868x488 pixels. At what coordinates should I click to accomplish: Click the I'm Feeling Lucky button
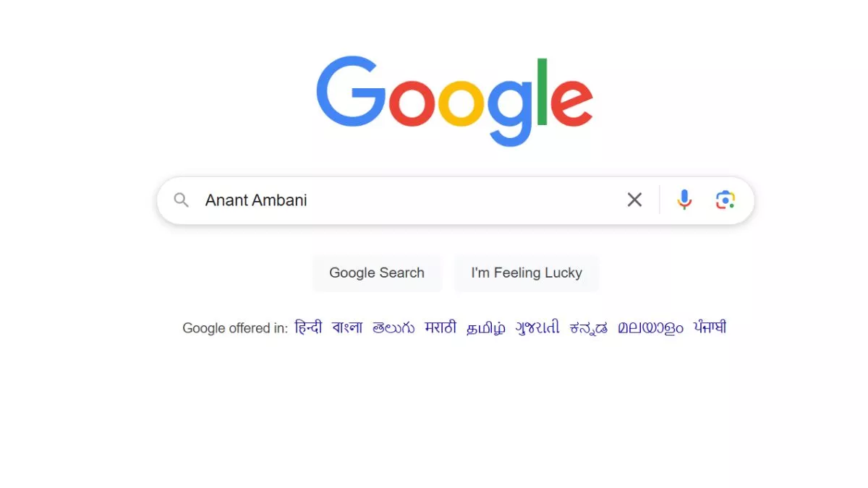coord(527,273)
